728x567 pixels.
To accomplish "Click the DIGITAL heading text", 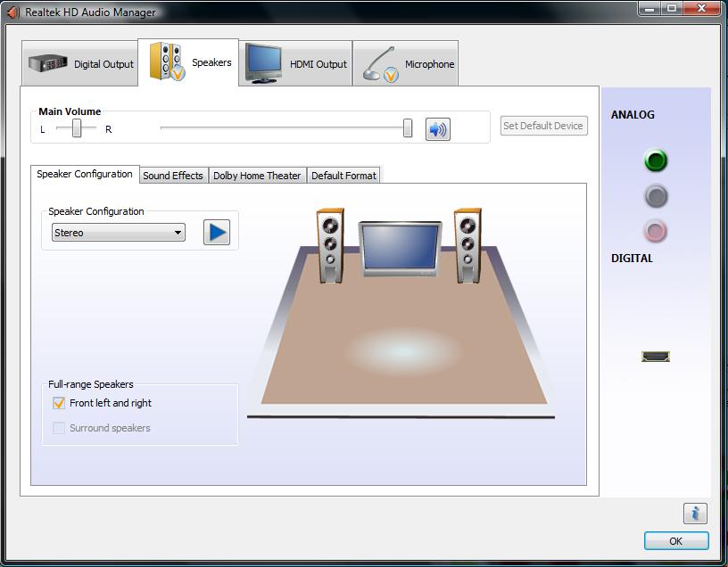I will [x=632, y=259].
